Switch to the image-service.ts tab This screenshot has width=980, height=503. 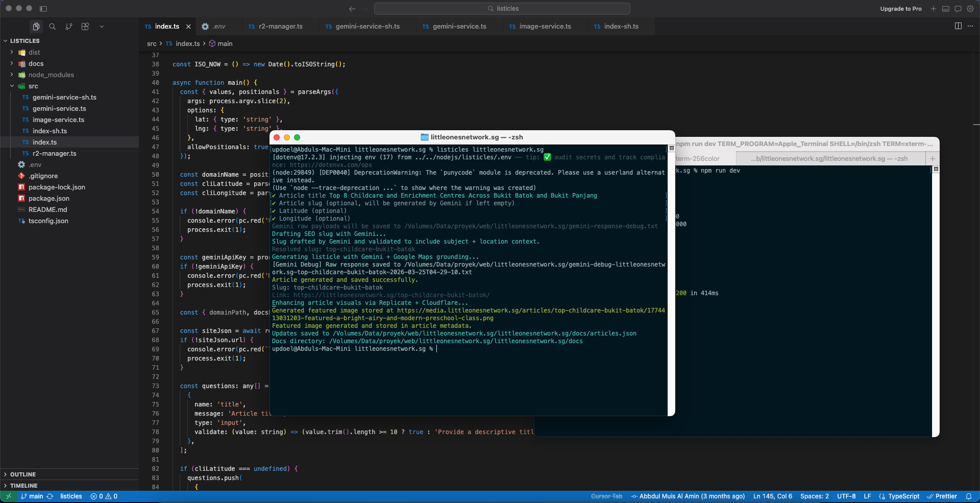545,27
